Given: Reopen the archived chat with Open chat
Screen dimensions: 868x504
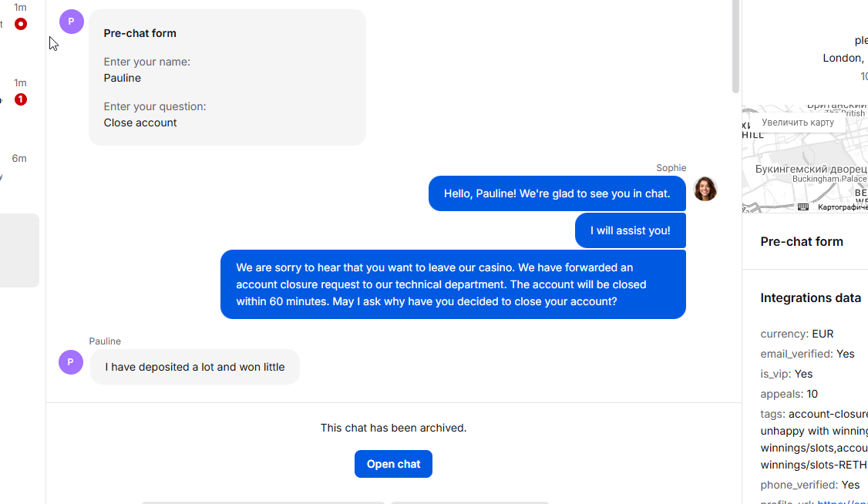Looking at the screenshot, I should (x=393, y=464).
